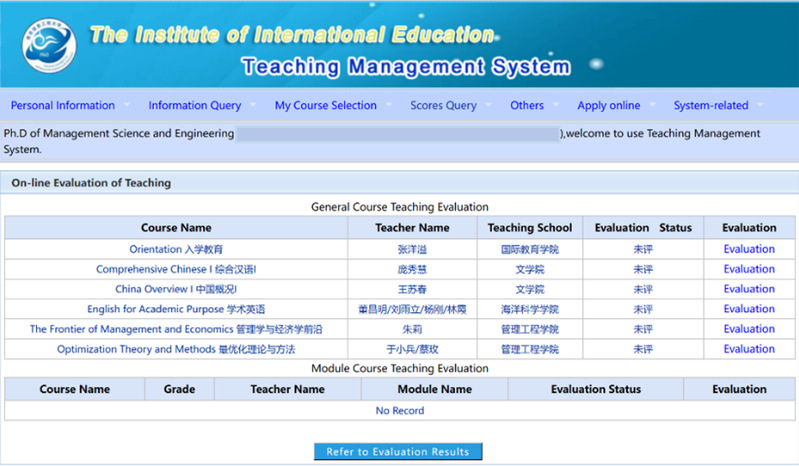Open the China Overview I course link

[176, 290]
